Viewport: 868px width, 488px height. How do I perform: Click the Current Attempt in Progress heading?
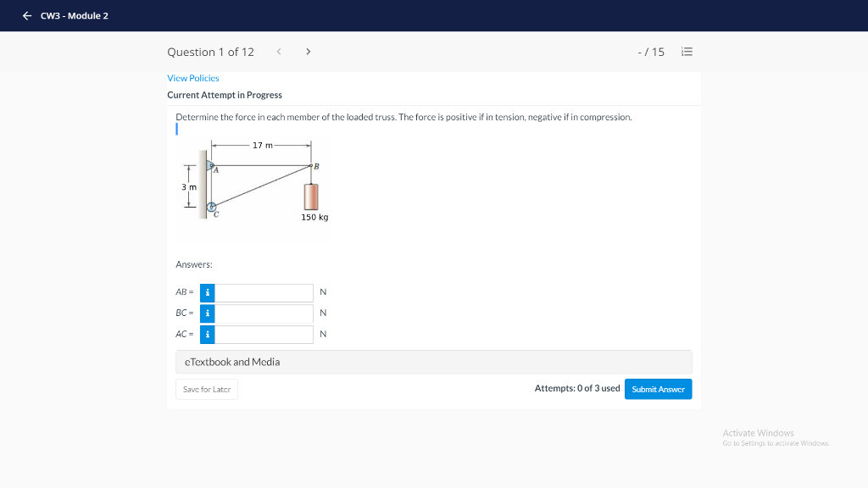[x=225, y=95]
